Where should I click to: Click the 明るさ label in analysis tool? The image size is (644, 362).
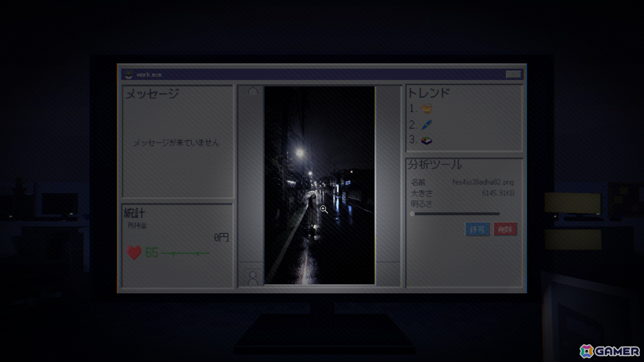422,204
